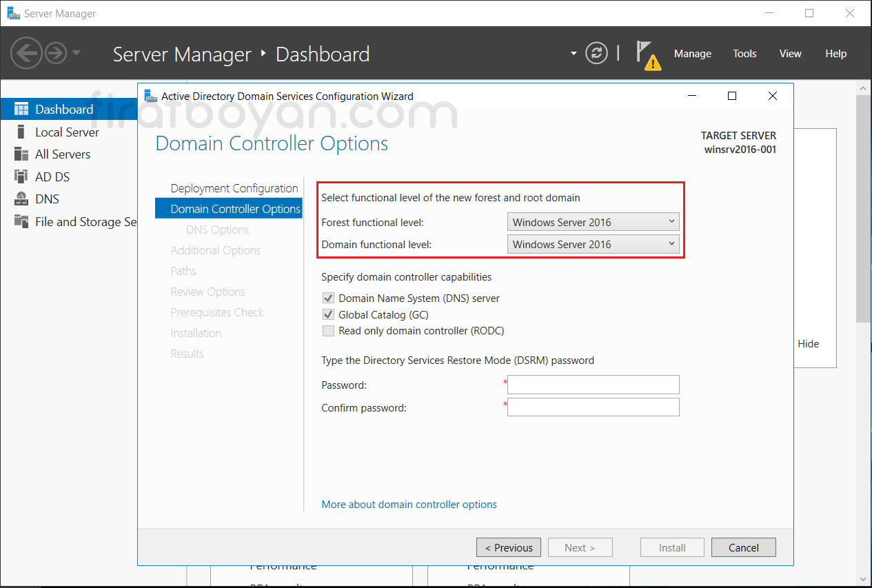Click the forward navigation arrow in Server Manager
Viewport: 872px width, 588px height.
coord(56,53)
